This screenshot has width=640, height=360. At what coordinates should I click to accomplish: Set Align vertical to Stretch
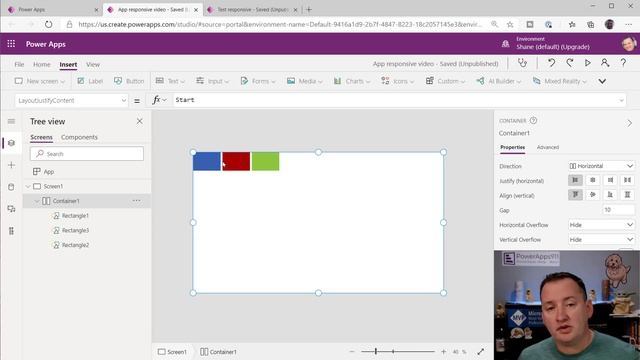click(x=627, y=195)
